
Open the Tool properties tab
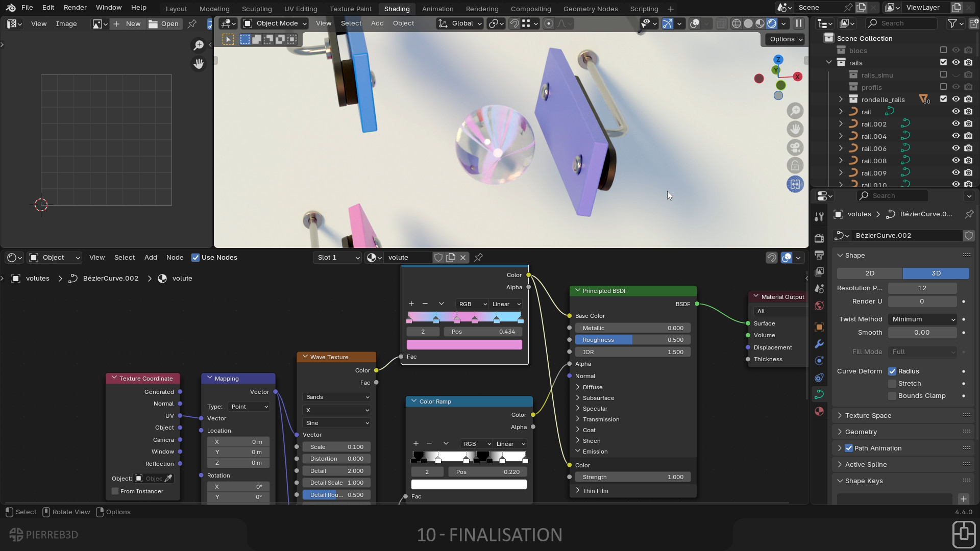tap(819, 217)
